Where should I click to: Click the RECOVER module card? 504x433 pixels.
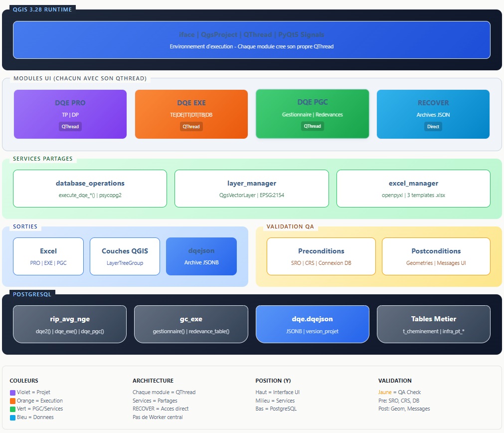(433, 114)
